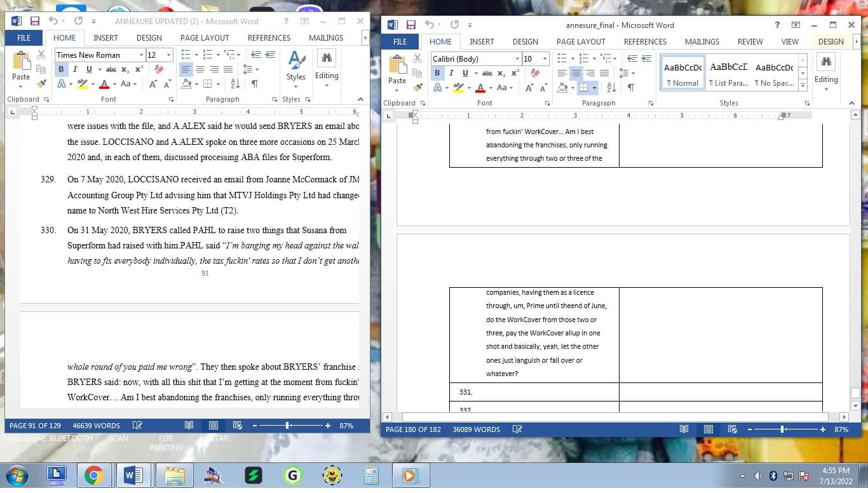868x493 pixels.
Task: Open MAILINGS tab in ANNEXURE UPDATED window
Action: pos(326,38)
